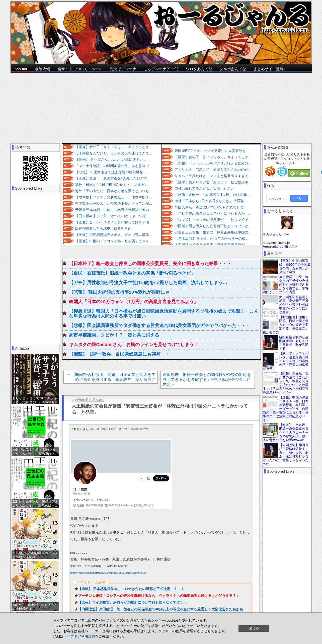Screen dimensions: 322x644
Task: Click the envelope message icon on Twitter profile
Action: tap(148, 478)
